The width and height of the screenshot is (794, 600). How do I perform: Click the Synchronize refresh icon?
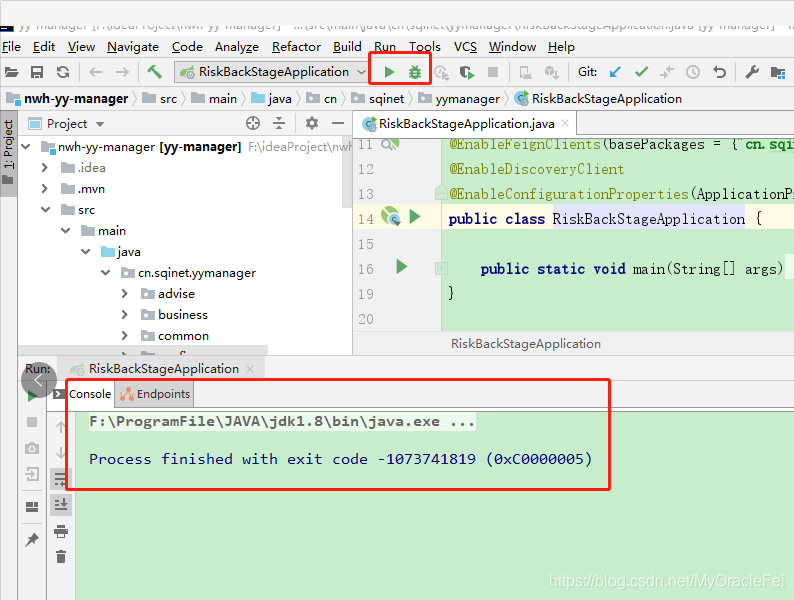pos(63,72)
